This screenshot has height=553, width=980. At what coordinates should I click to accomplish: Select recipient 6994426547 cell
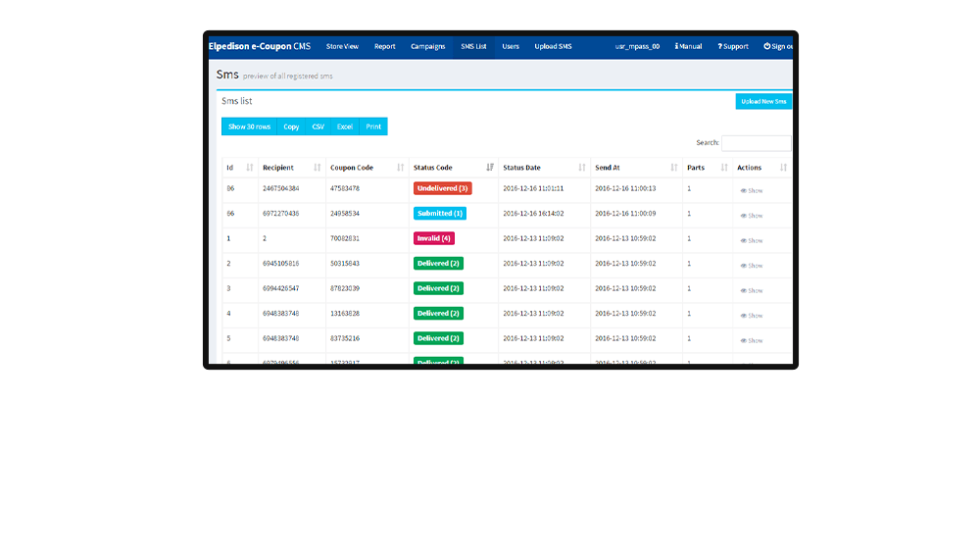(x=280, y=288)
